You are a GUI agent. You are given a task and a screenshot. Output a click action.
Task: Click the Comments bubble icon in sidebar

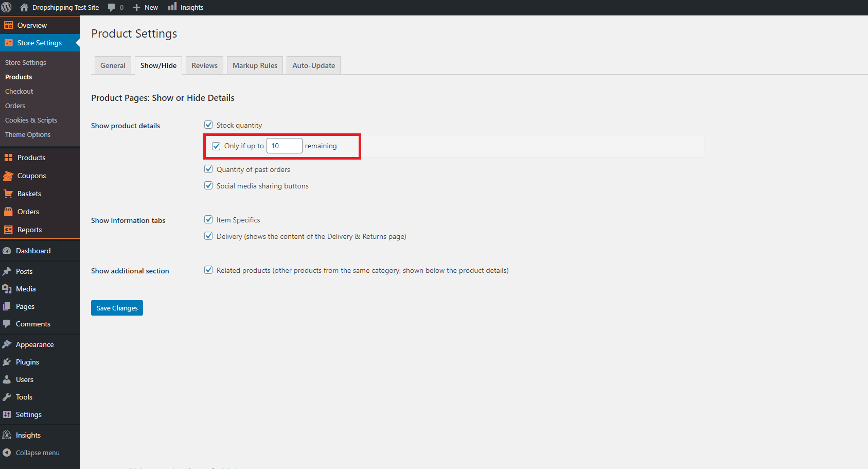coord(7,324)
